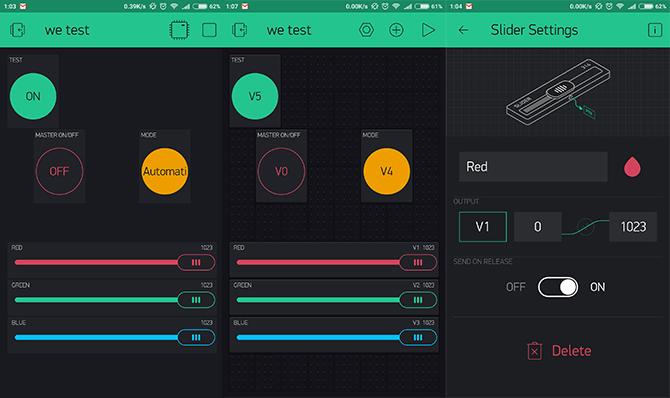670x398 pixels.
Task: Click the Red slider track in running view
Action: 96,262
